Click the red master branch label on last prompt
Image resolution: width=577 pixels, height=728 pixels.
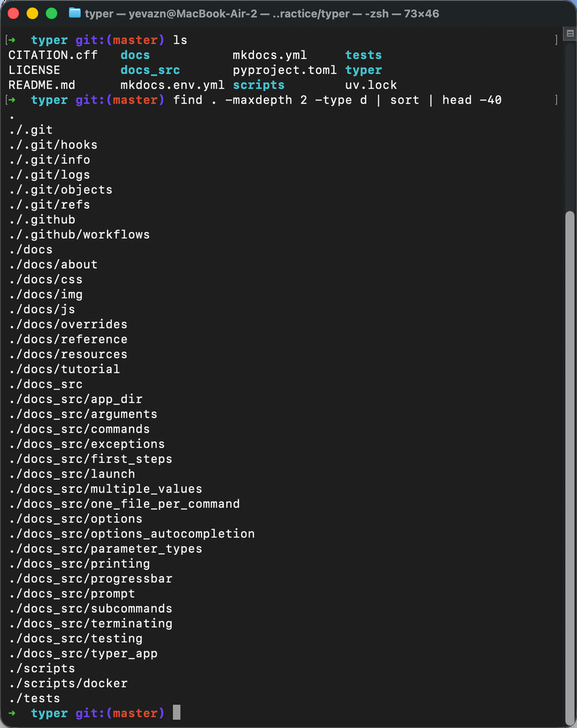[135, 712]
